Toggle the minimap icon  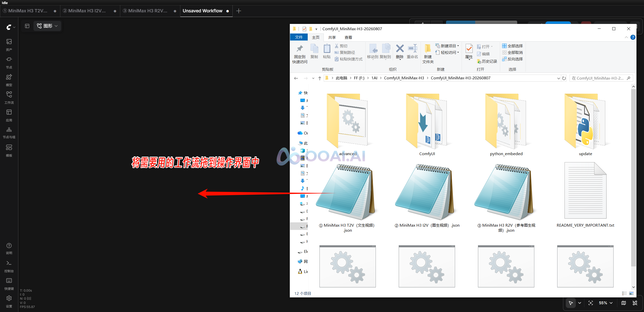coord(624,303)
